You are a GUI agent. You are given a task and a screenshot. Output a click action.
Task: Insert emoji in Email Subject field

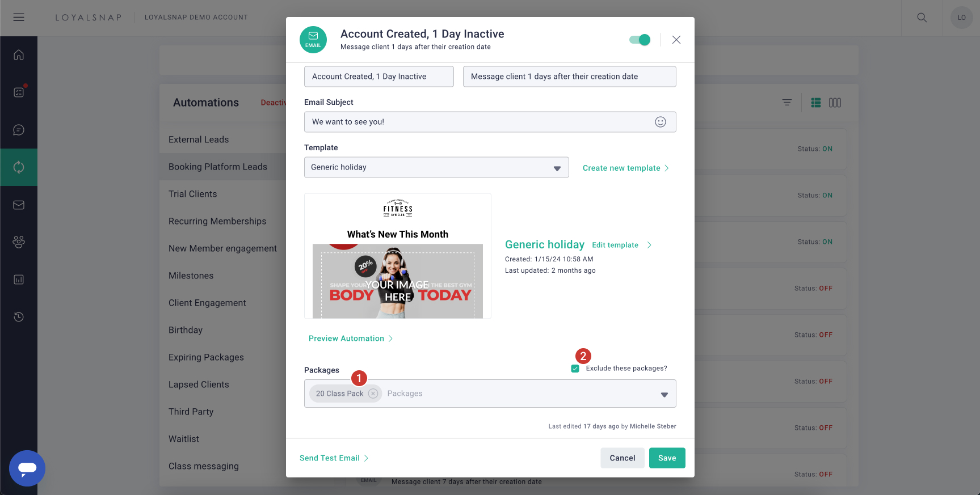(x=661, y=122)
